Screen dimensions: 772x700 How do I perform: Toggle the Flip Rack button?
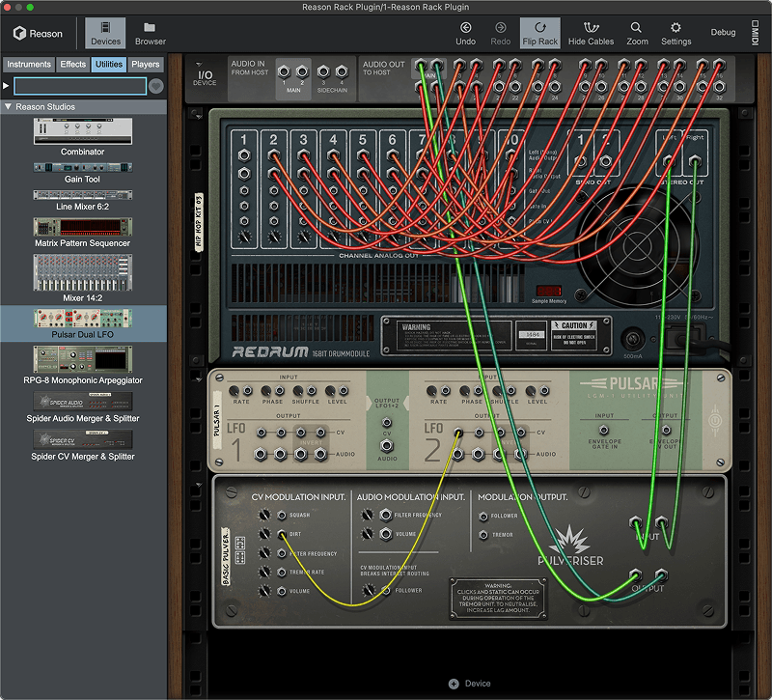(x=540, y=33)
